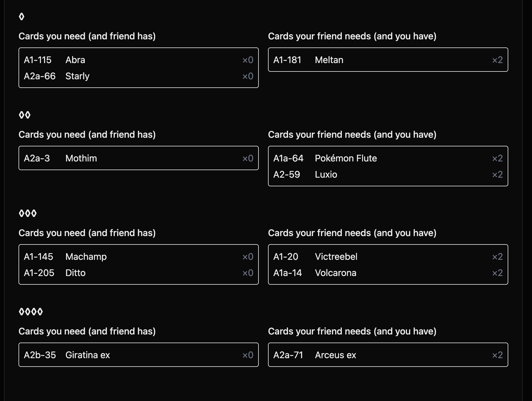Select the A1-115 Abra card row

(x=139, y=60)
